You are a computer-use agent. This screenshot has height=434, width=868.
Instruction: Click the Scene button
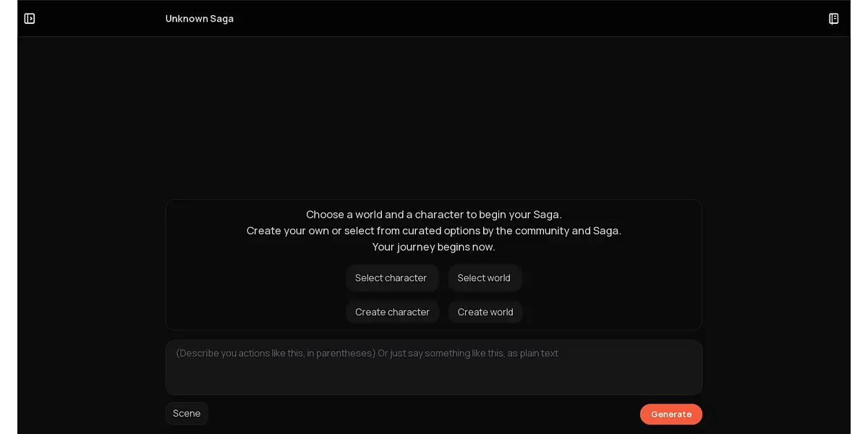point(187,413)
